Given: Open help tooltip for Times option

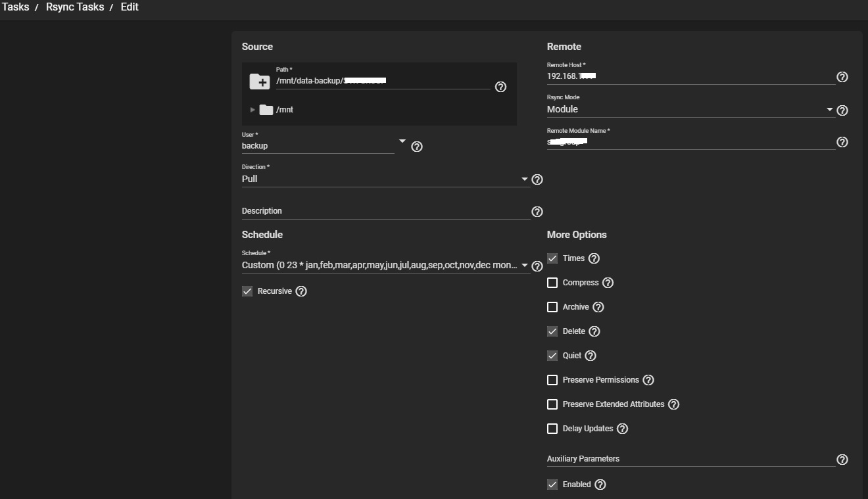Looking at the screenshot, I should (594, 258).
